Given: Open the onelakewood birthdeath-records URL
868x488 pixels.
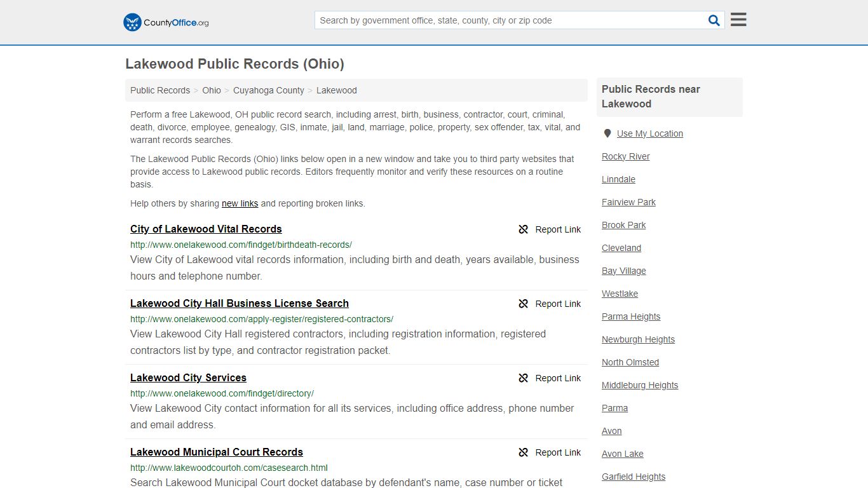Looking at the screenshot, I should pos(241,245).
